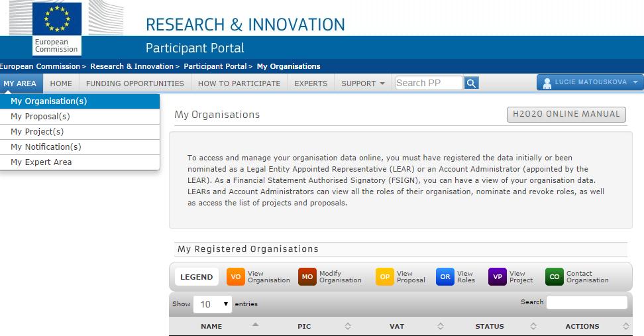Screen dimensions: 644x336
Task: Select My Proposal(s) menu entry
Action: coord(80,116)
